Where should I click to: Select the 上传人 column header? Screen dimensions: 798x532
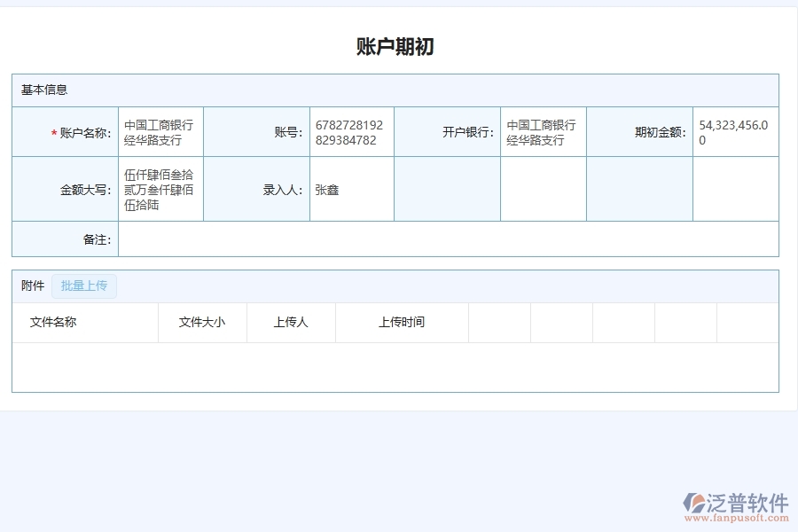coord(291,322)
